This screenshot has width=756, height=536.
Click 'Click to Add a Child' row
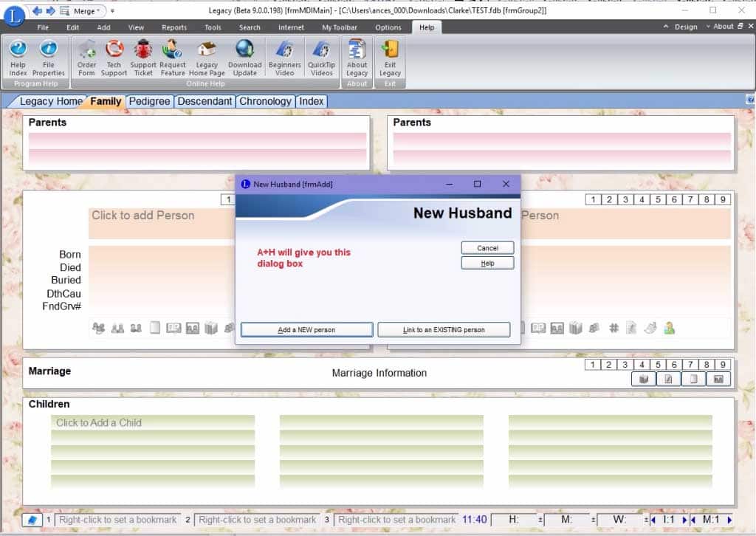pos(153,423)
